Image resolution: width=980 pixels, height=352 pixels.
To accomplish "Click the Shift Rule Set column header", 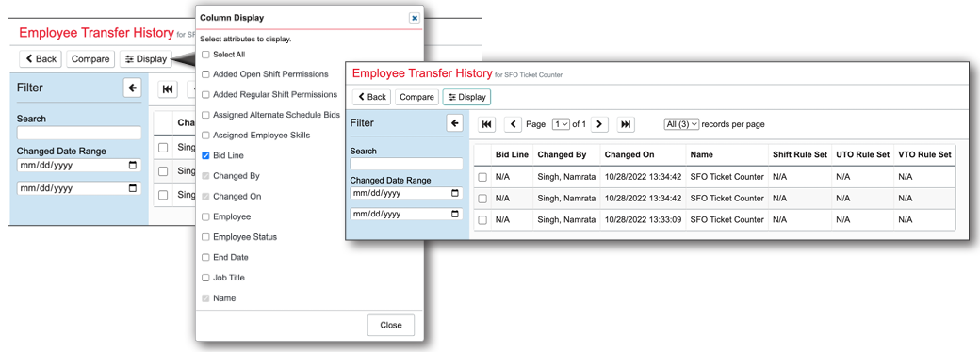I will [800, 154].
